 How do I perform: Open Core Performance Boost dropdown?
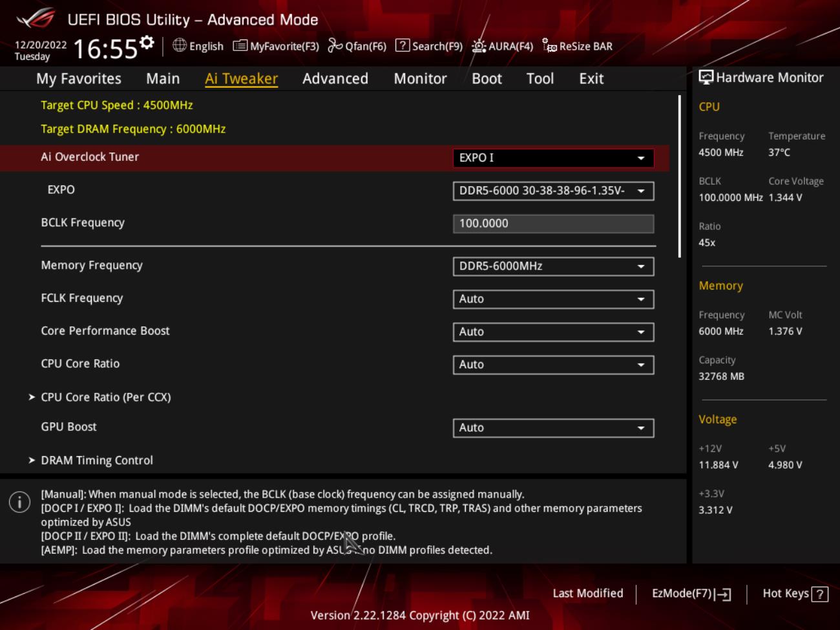pyautogui.click(x=553, y=332)
